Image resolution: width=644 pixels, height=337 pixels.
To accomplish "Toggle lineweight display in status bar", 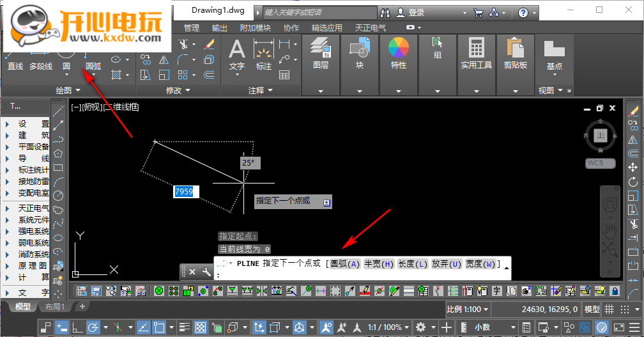I will 184,327.
